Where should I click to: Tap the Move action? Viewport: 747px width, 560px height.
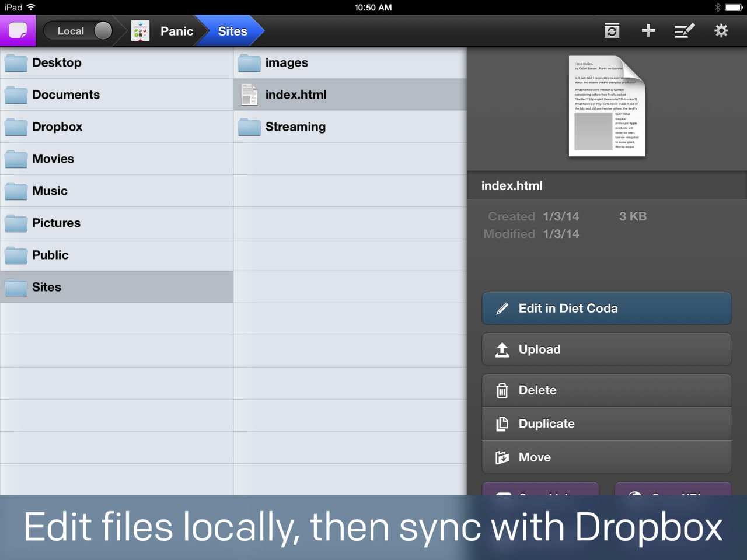[606, 457]
